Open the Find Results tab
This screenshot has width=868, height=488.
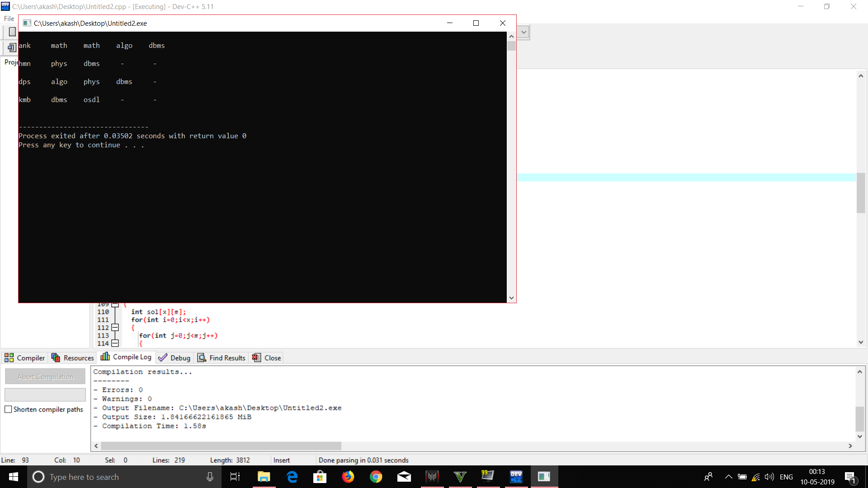click(x=222, y=358)
